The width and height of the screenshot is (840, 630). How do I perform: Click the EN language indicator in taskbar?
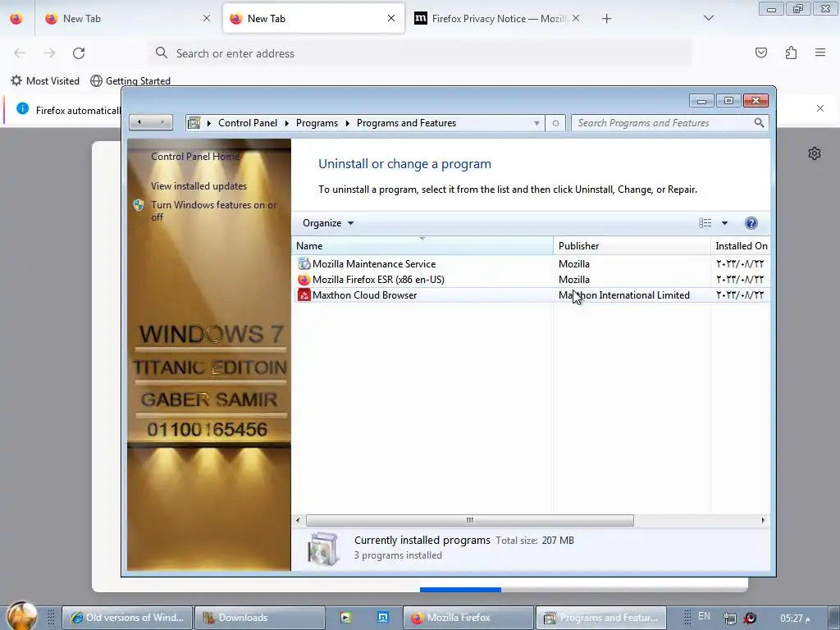704,616
